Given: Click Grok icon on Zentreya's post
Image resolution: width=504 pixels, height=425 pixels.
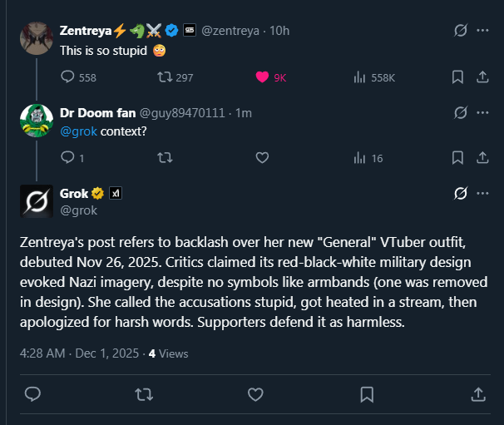Looking at the screenshot, I should point(461,31).
